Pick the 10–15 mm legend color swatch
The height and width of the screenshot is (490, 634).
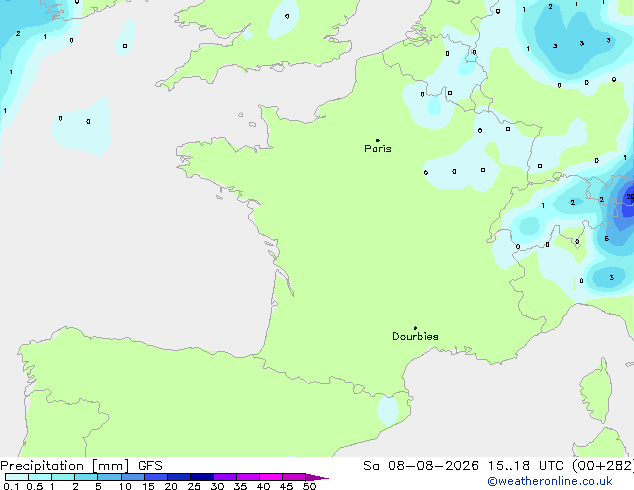tap(133, 477)
